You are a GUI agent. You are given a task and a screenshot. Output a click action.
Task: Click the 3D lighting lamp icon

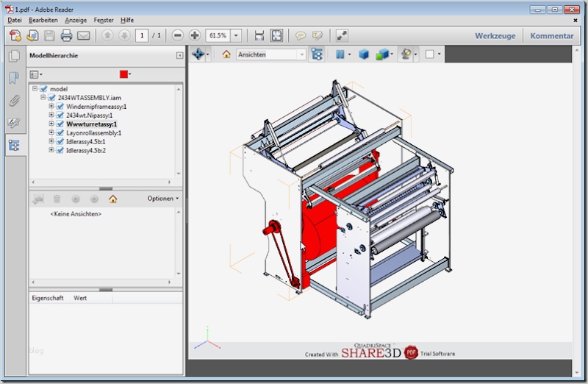pos(406,54)
